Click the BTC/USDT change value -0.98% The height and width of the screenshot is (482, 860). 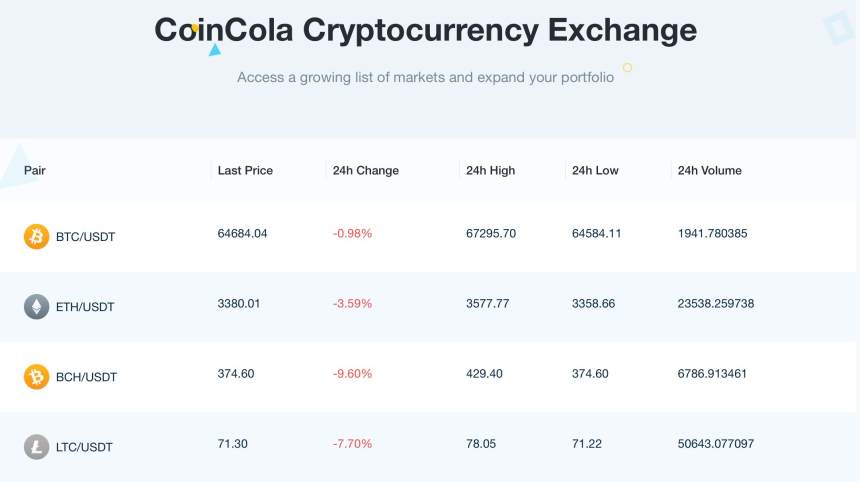(352, 234)
